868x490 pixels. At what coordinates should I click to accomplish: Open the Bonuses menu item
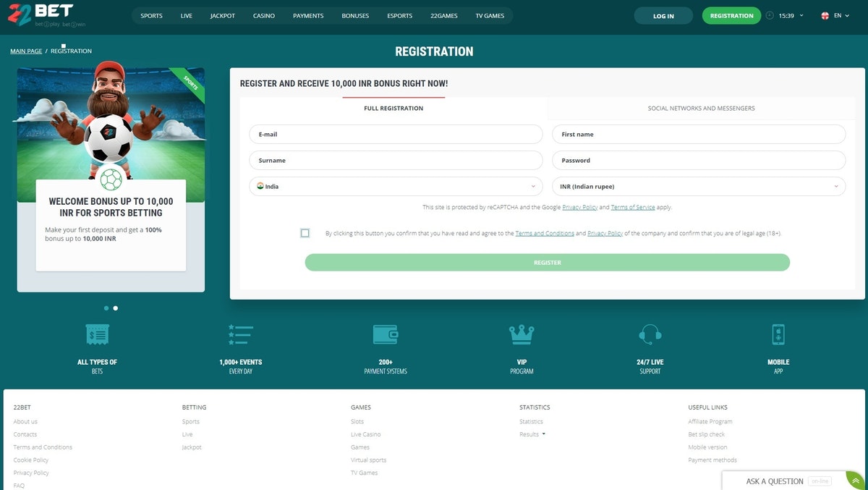[355, 16]
